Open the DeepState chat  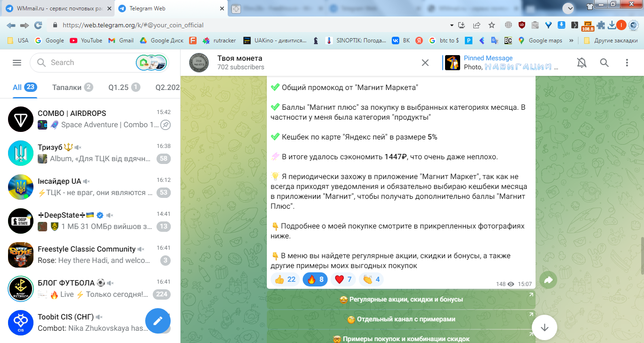90,221
